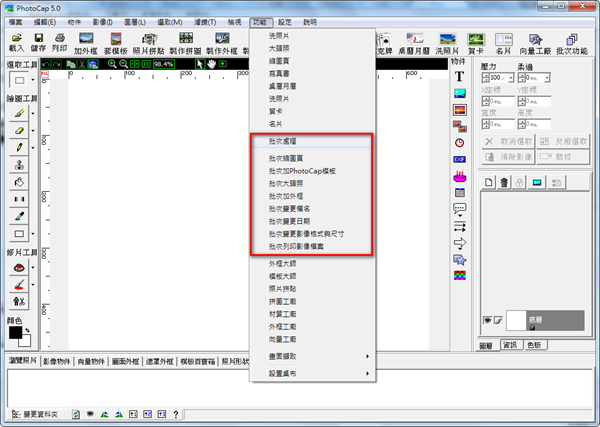Open the pencil tool dropdown arrow
The height and width of the screenshot is (427, 600).
point(33,148)
